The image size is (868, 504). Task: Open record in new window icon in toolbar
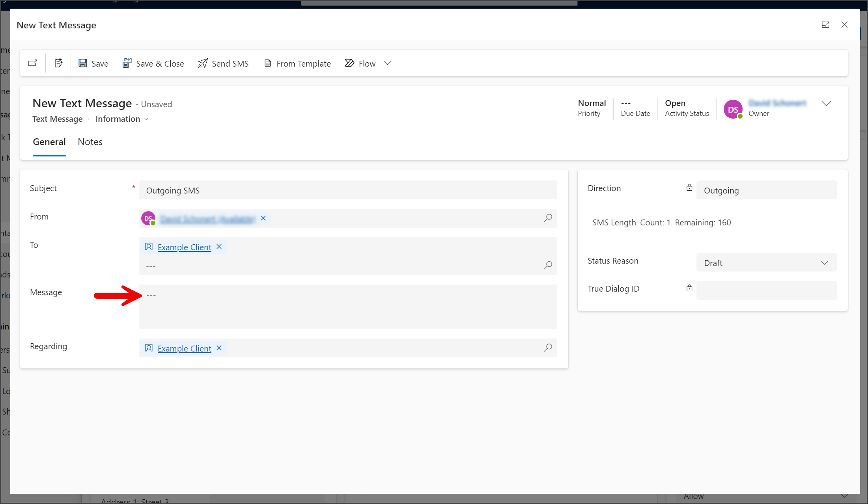click(x=33, y=63)
